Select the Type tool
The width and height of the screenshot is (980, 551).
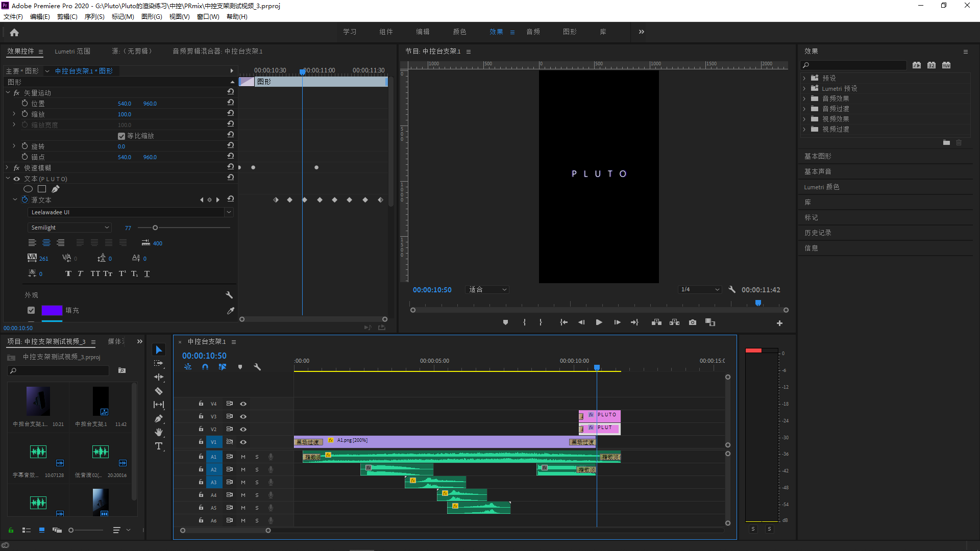pos(158,446)
